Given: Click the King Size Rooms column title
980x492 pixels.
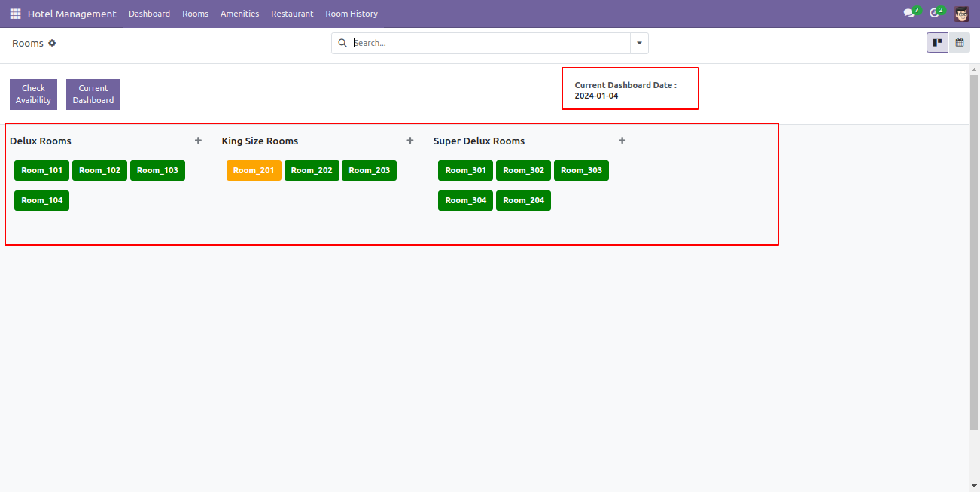Looking at the screenshot, I should pyautogui.click(x=260, y=141).
